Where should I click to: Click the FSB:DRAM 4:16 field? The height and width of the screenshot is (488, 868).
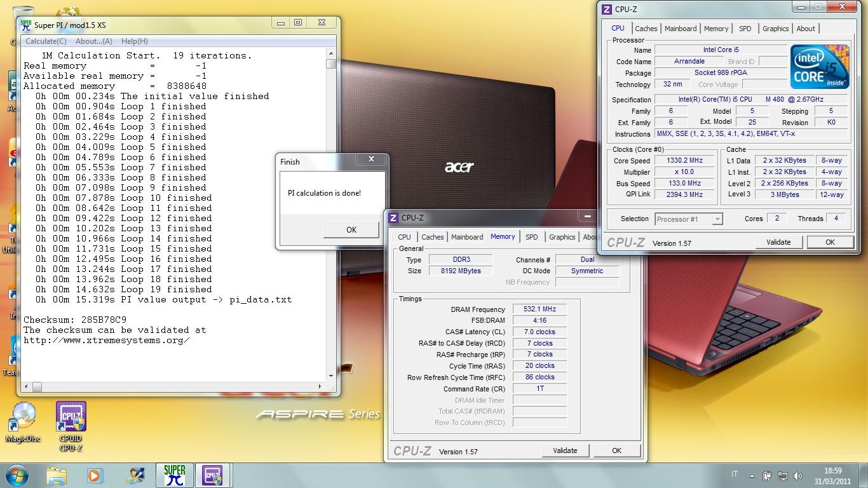point(539,320)
